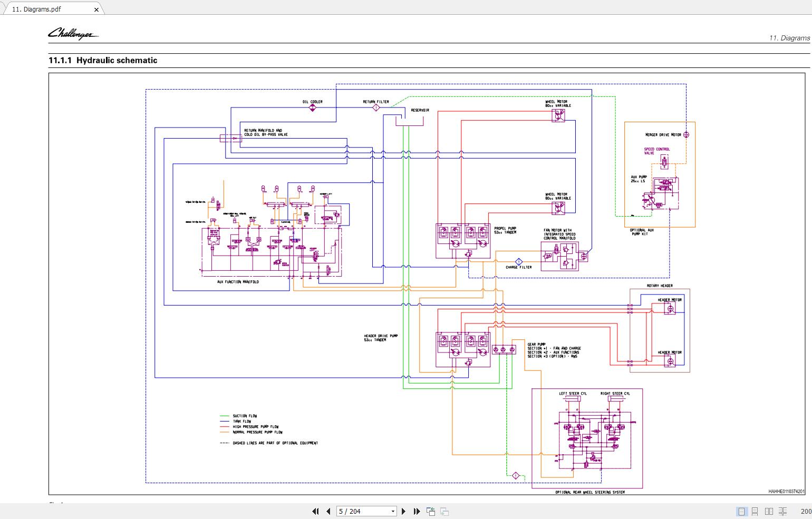This screenshot has width=812, height=519.
Task: Click the previous view navigation icon
Action: (x=431, y=511)
